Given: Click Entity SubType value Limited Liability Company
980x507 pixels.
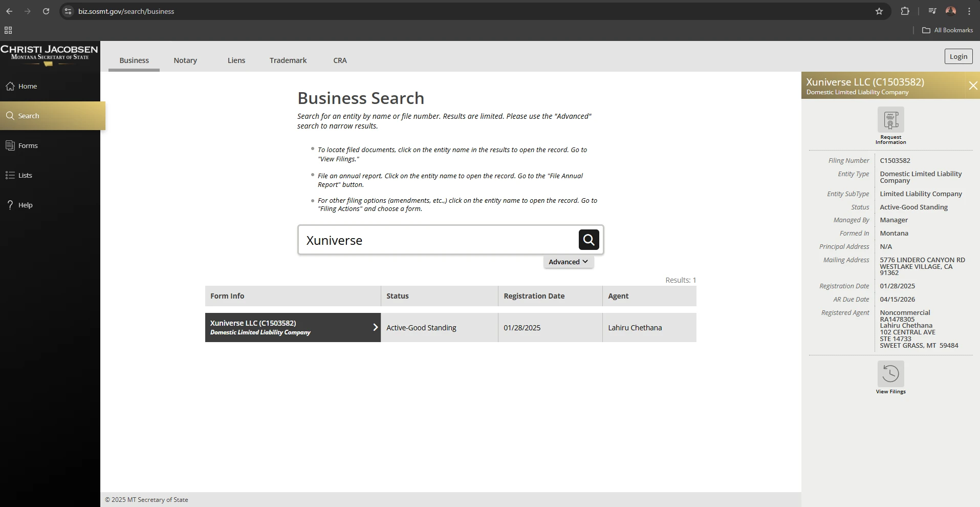Looking at the screenshot, I should [x=921, y=194].
